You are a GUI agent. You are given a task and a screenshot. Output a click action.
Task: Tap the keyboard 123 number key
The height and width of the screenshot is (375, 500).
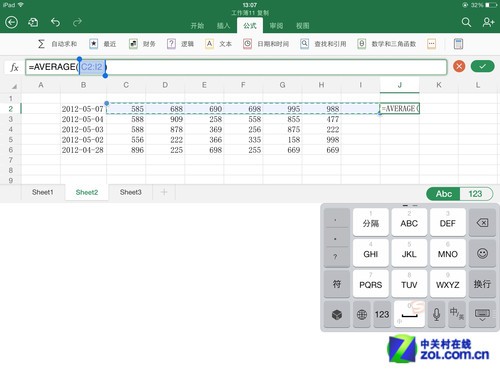(x=382, y=314)
